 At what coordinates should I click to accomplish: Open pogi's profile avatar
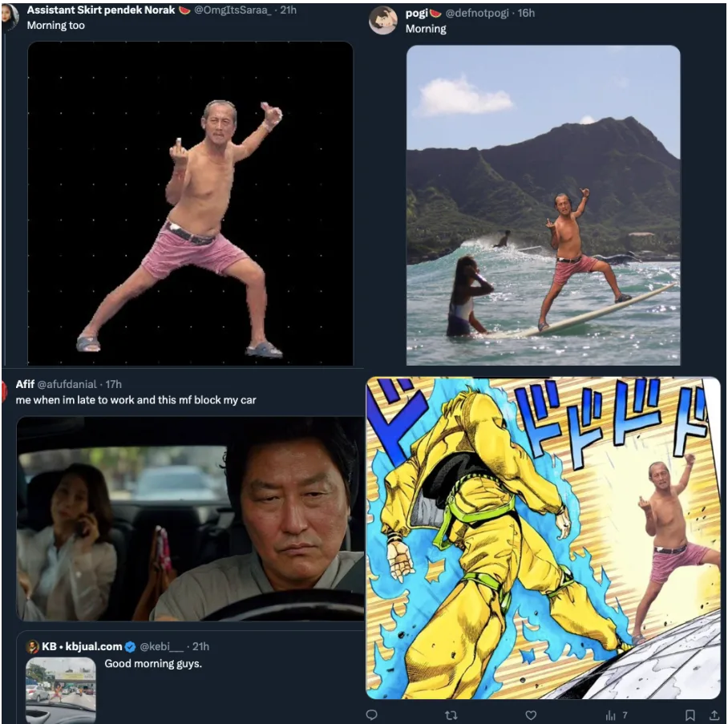(x=383, y=21)
